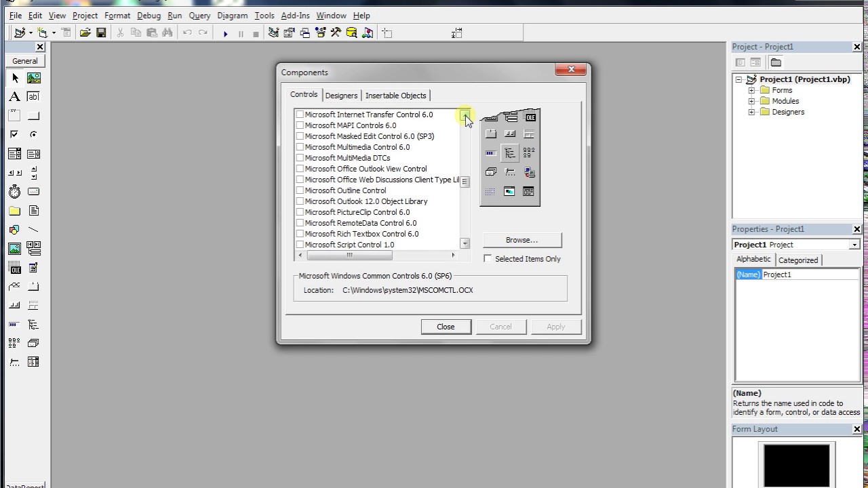Image resolution: width=868 pixels, height=488 pixels.
Task: Click the Open Project folder icon
Action: tap(85, 33)
